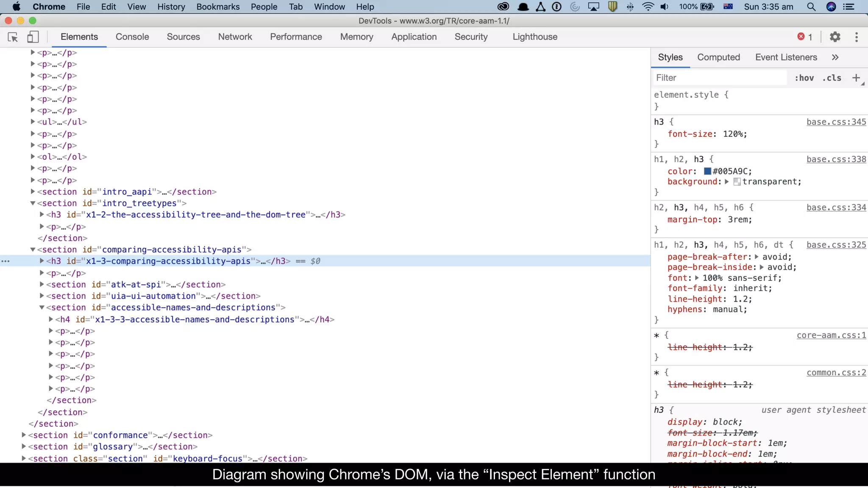
Task: Open Notification Center list icon
Action: click(849, 6)
